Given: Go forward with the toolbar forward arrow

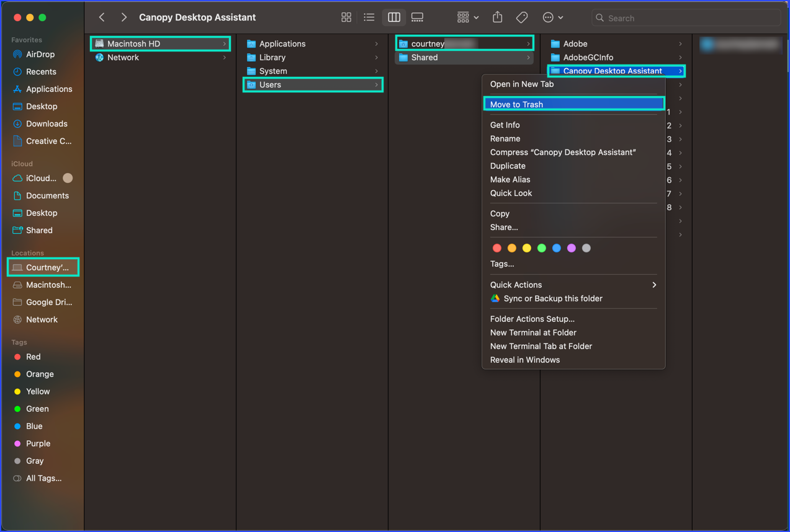Looking at the screenshot, I should (x=124, y=17).
